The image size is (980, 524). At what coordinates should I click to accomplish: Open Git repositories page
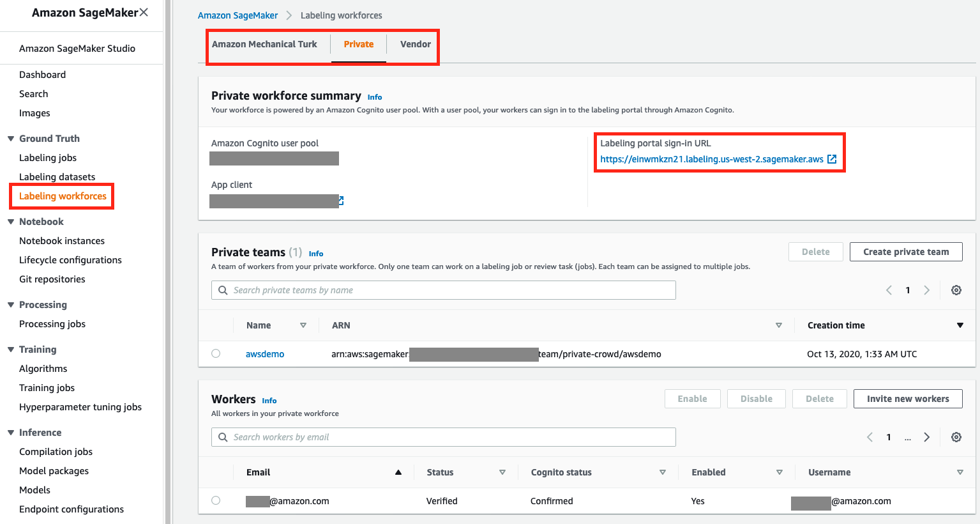[x=52, y=279]
